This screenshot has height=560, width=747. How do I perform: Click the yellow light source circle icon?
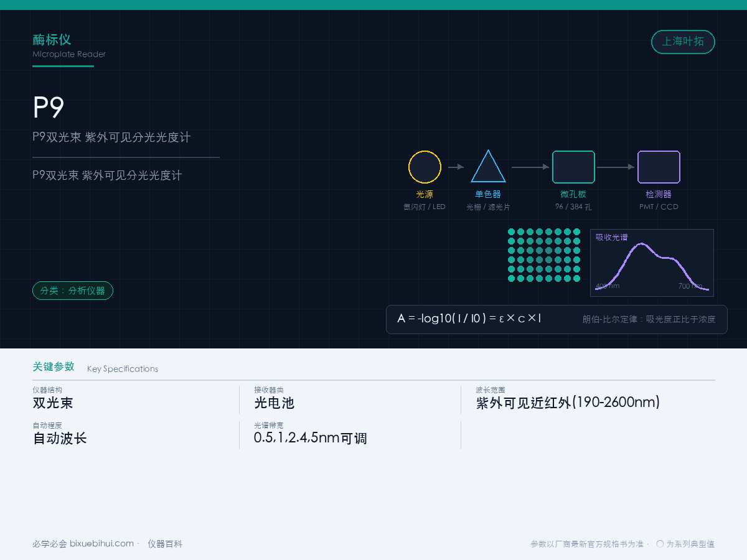(x=425, y=167)
